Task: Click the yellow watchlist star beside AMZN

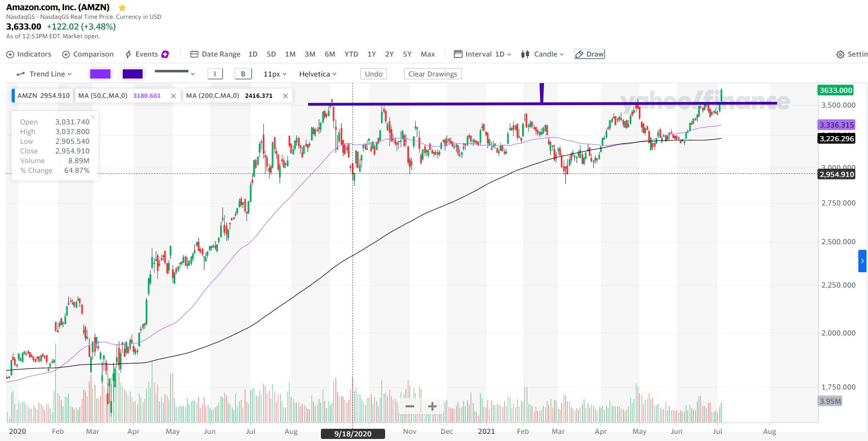Action: [122, 8]
